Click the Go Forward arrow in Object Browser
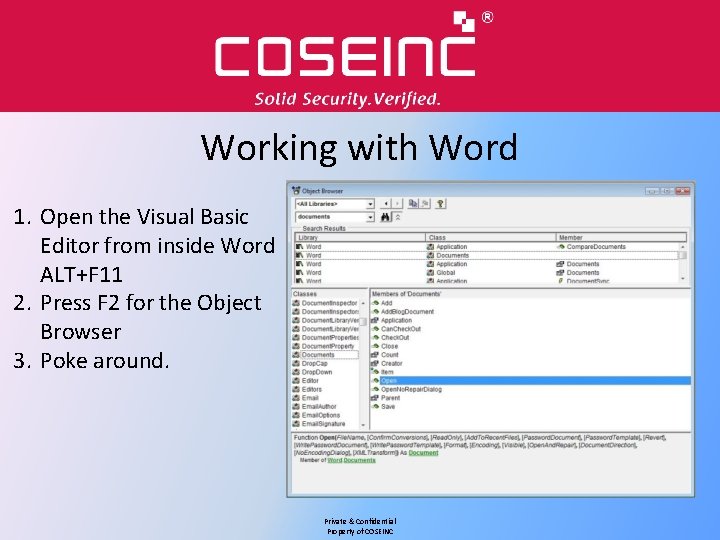720x540 pixels. click(397, 203)
